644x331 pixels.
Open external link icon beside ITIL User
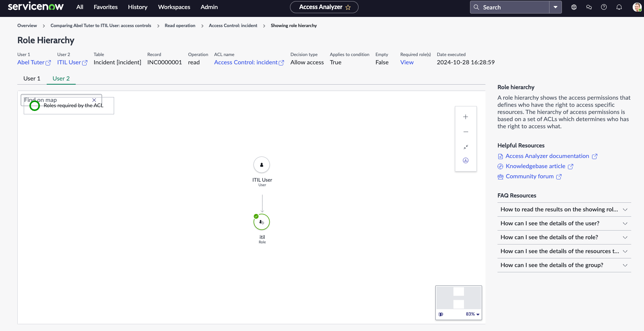85,63
